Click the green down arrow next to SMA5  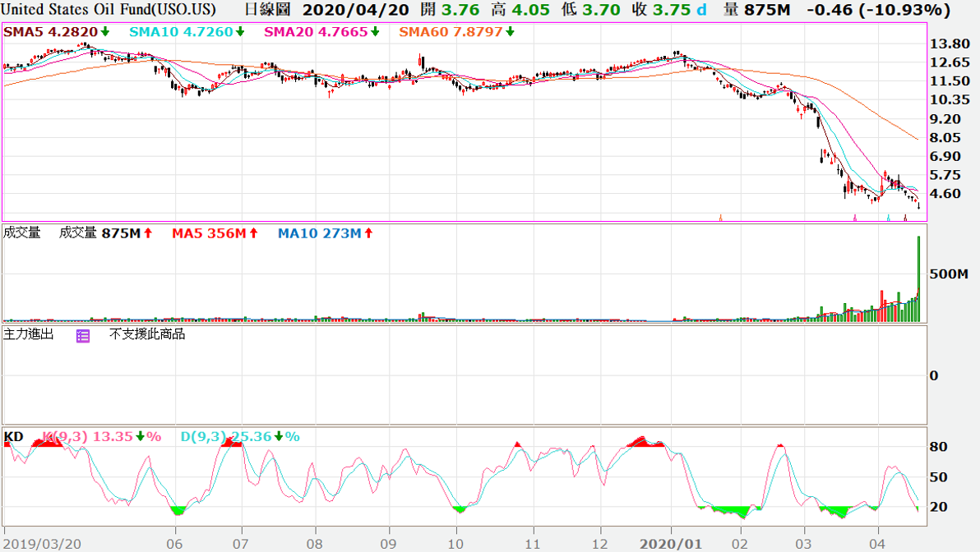[105, 32]
